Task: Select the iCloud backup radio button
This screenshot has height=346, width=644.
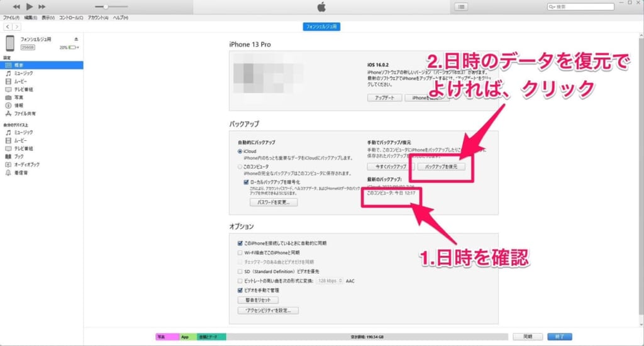Action: point(240,151)
